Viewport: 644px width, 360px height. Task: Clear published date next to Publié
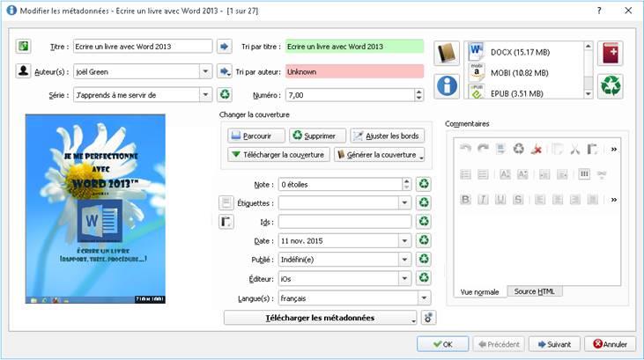(424, 259)
